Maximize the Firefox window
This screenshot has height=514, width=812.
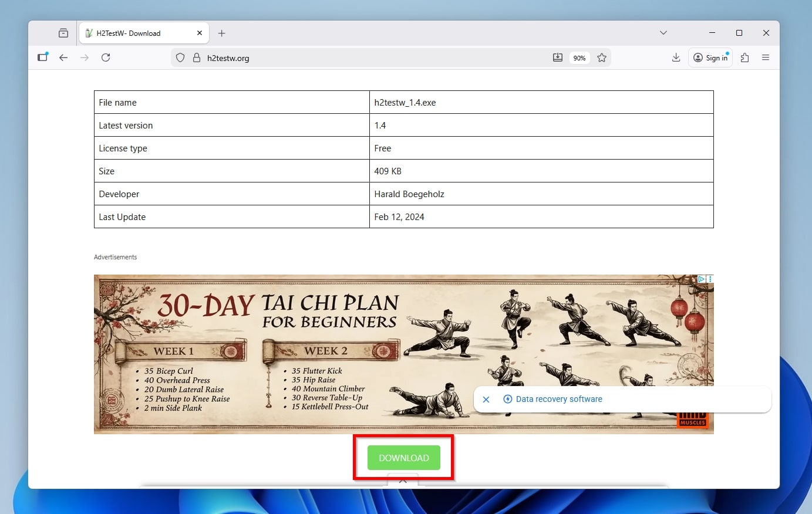pyautogui.click(x=739, y=33)
